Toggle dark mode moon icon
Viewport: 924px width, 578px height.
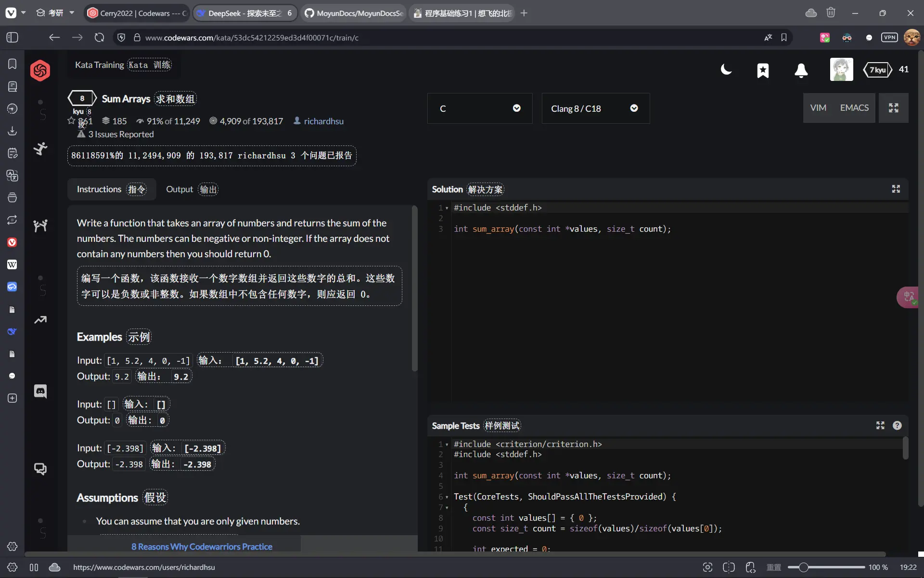726,70
